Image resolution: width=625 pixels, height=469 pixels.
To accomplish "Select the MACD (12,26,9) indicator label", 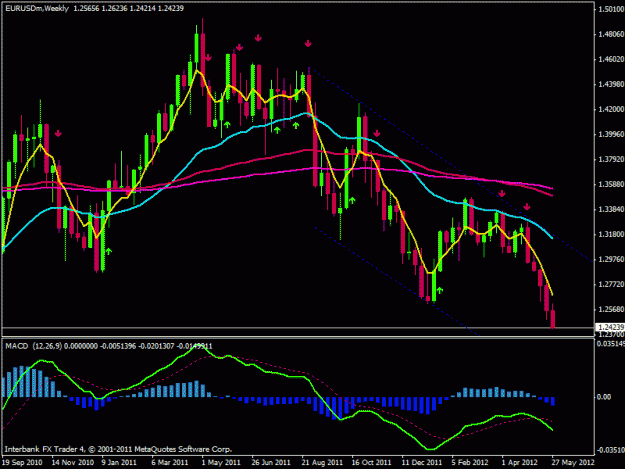I will pos(33,346).
